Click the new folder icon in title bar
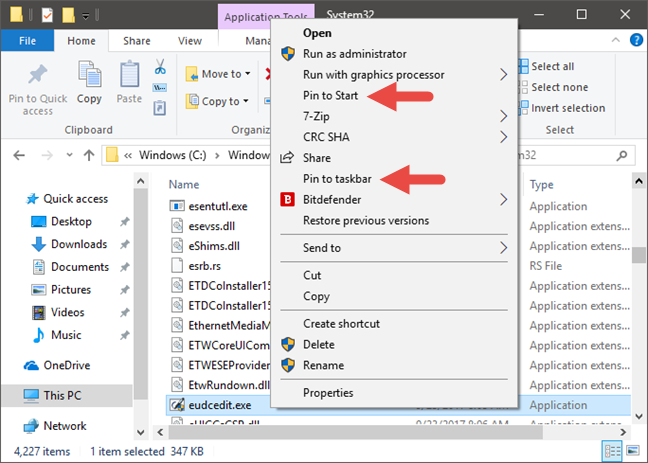 [68, 15]
